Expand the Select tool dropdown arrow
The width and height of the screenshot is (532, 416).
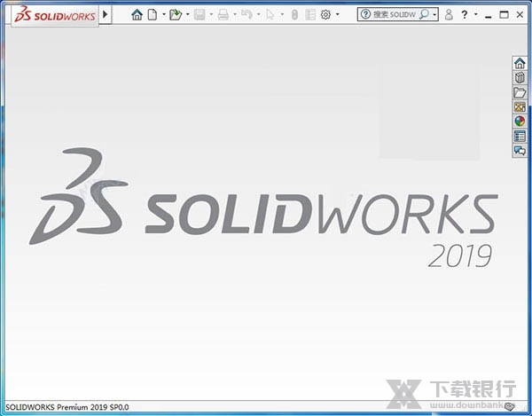[x=282, y=14]
